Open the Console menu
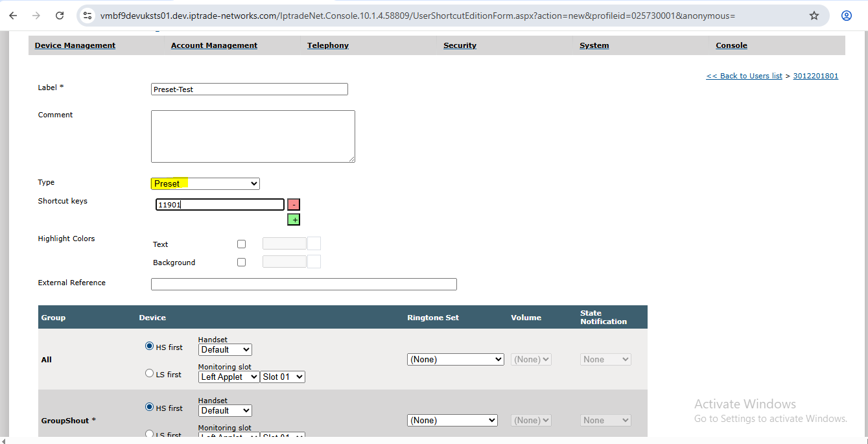 tap(731, 45)
